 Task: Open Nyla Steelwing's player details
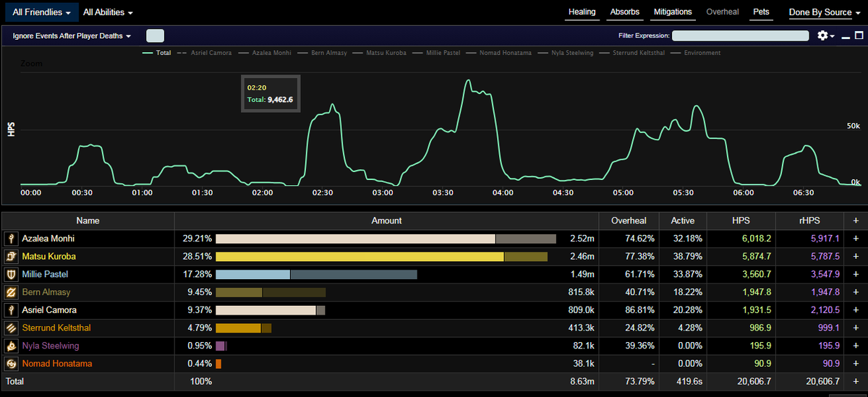tap(51, 346)
